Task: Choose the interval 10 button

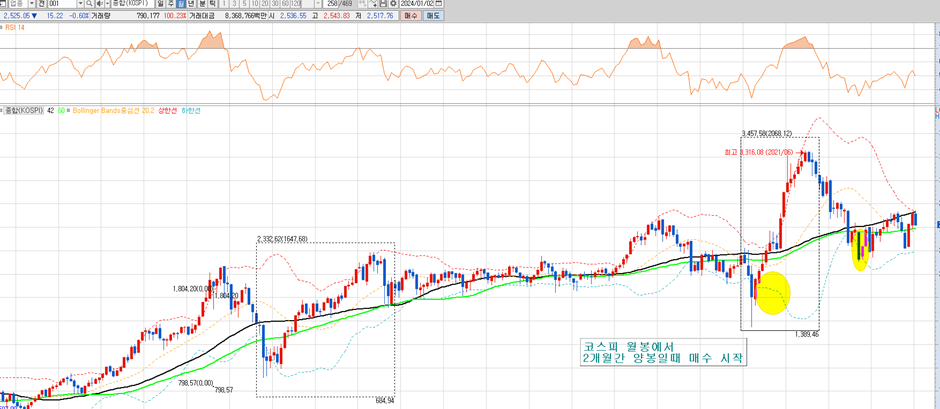Action: click(x=255, y=3)
